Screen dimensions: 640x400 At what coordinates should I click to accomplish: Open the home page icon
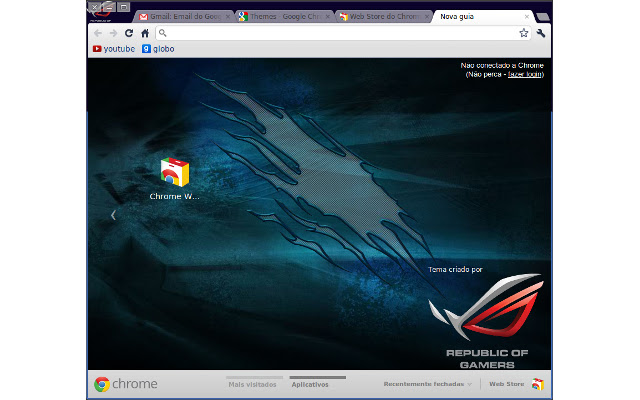(x=145, y=33)
